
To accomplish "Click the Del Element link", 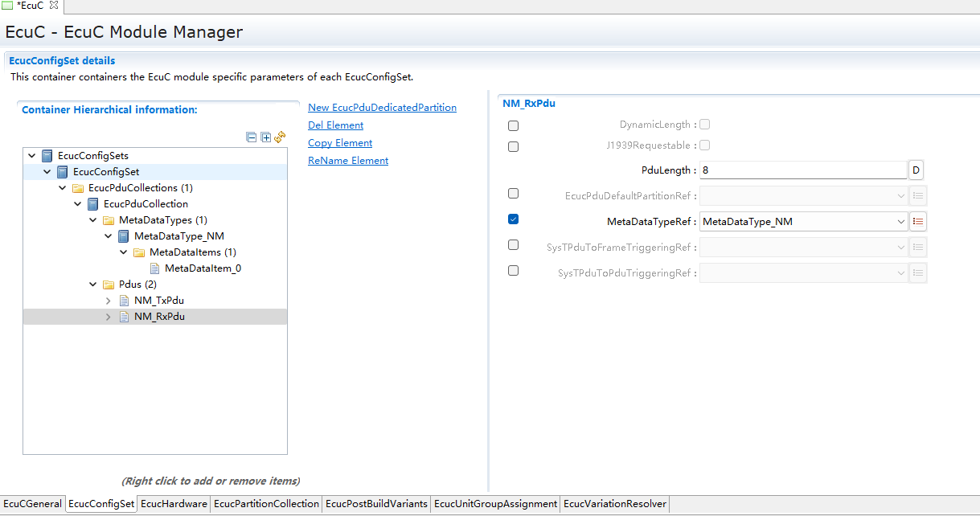I will [335, 125].
